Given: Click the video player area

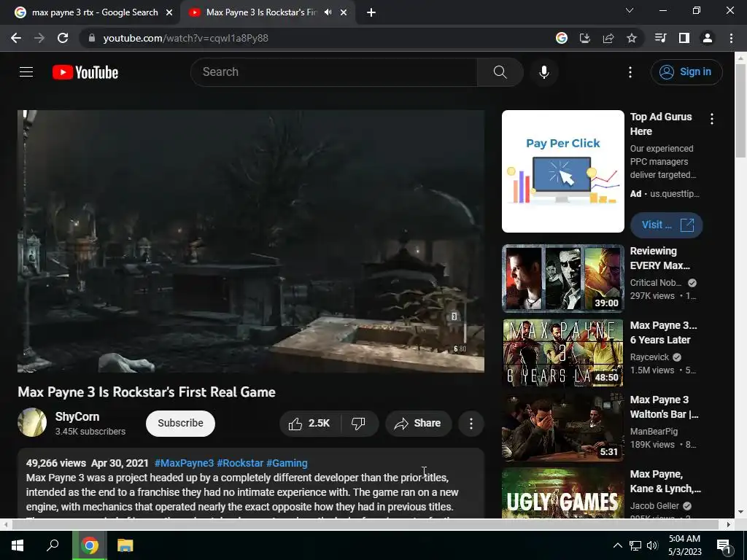Looking at the screenshot, I should tap(251, 241).
